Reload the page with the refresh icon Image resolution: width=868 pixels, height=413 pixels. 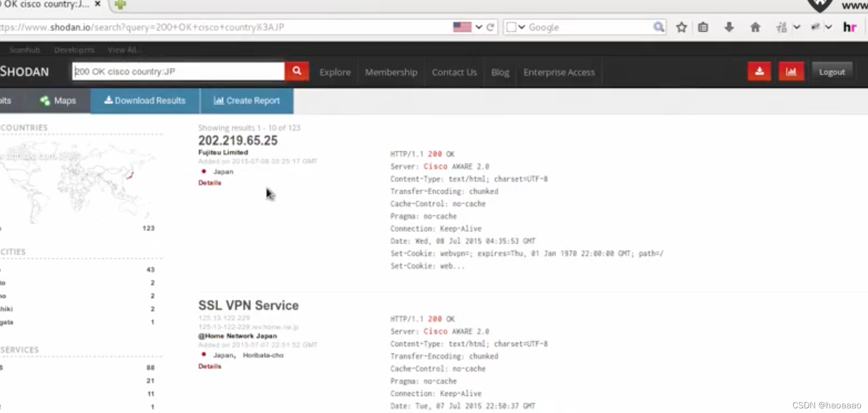click(x=490, y=27)
